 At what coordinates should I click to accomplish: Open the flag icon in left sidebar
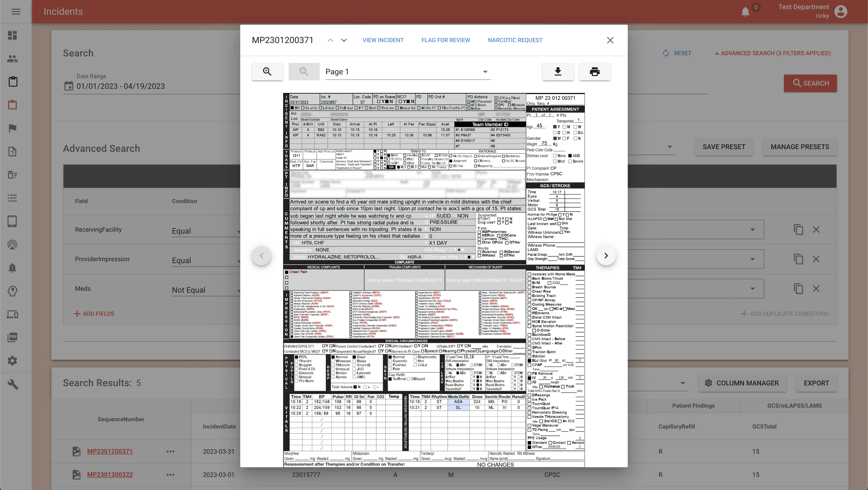(12, 128)
